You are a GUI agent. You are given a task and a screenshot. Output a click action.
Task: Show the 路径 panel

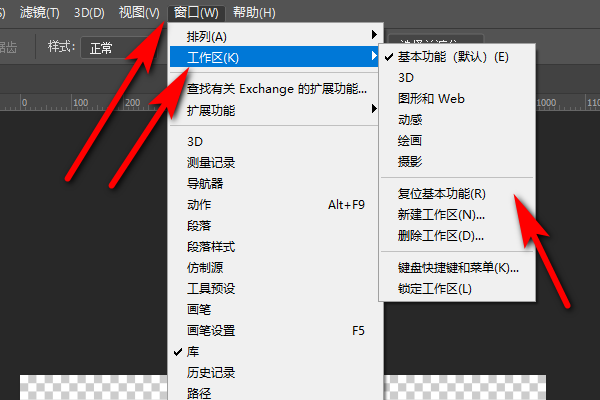click(275, 393)
